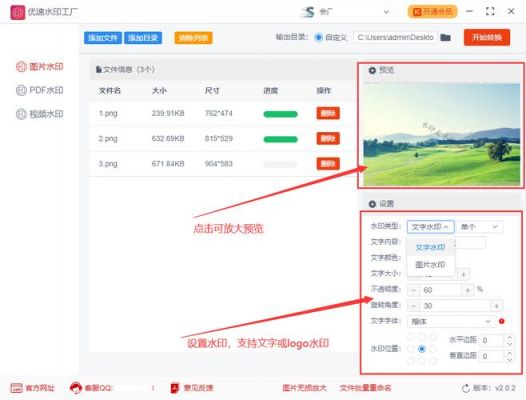The height and width of the screenshot is (400, 526).
Task: Click the 官方网址 website icon
Action: click(16, 388)
